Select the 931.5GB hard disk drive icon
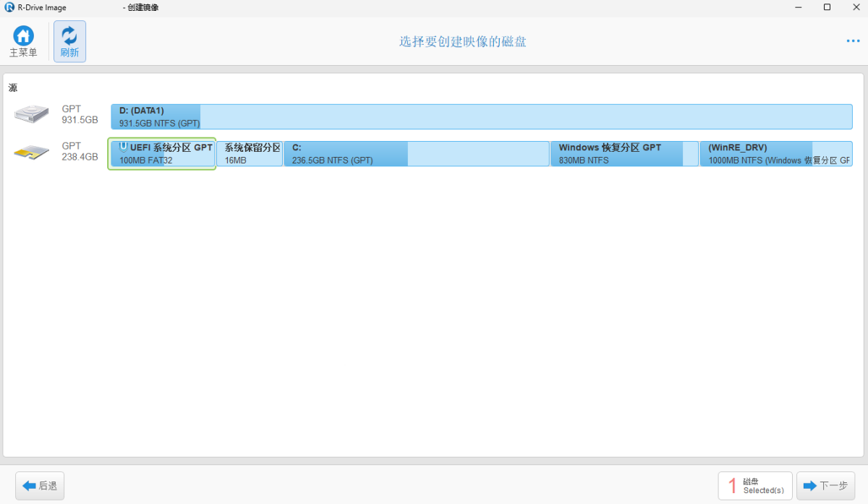This screenshot has height=504, width=868. pyautogui.click(x=32, y=114)
